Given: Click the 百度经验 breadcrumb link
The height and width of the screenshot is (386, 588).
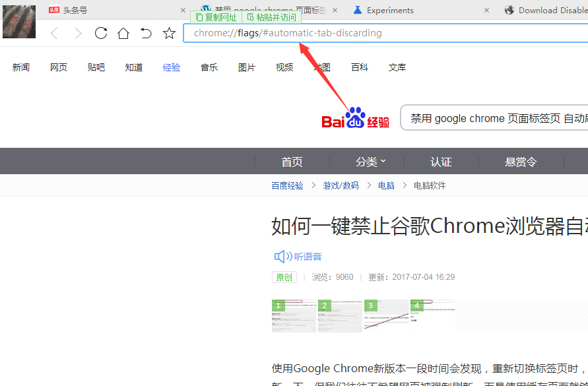Looking at the screenshot, I should (287, 185).
